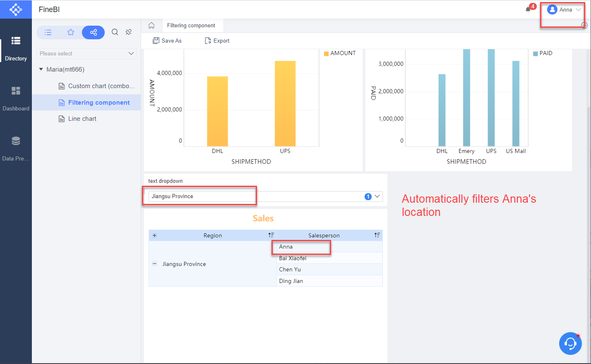Open the customer support headset button

[x=570, y=343]
